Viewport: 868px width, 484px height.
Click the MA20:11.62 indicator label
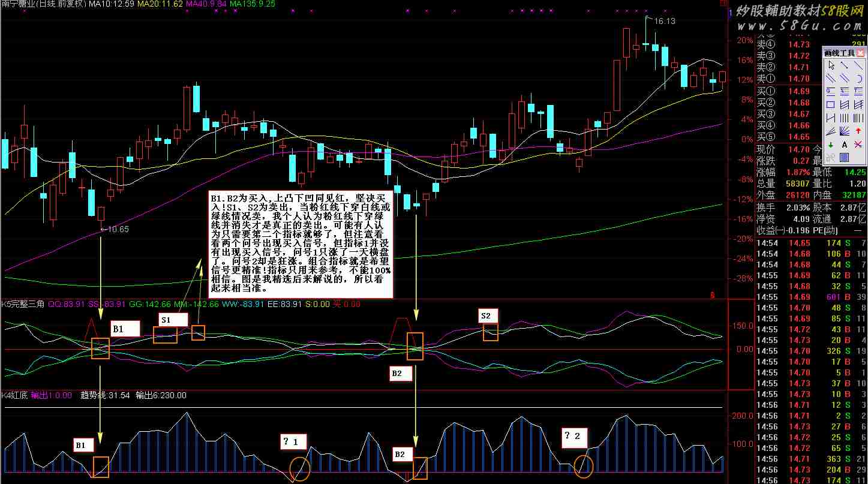(159, 4)
